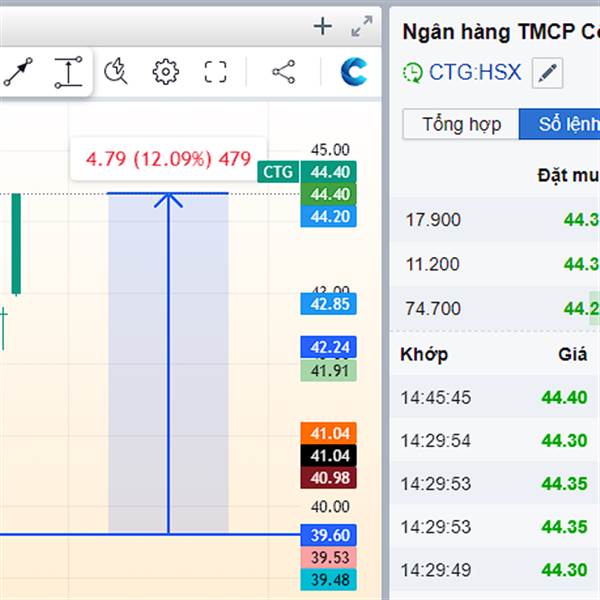Switch to Sổ lệnh tab
Image resolution: width=600 pixels, height=600 pixels.
pyautogui.click(x=559, y=124)
